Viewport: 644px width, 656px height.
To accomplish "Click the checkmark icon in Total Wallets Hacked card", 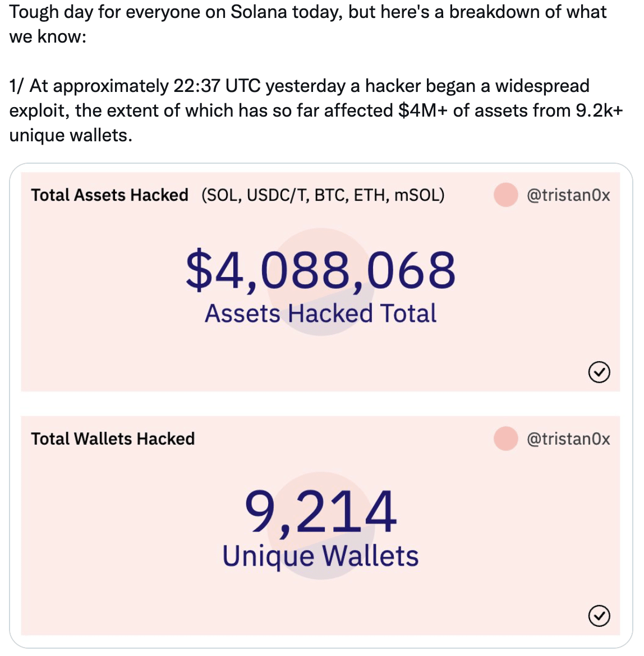I will click(599, 616).
